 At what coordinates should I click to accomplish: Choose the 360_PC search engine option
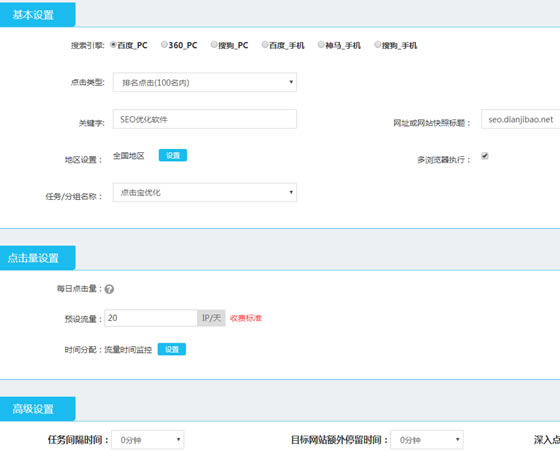(164, 44)
